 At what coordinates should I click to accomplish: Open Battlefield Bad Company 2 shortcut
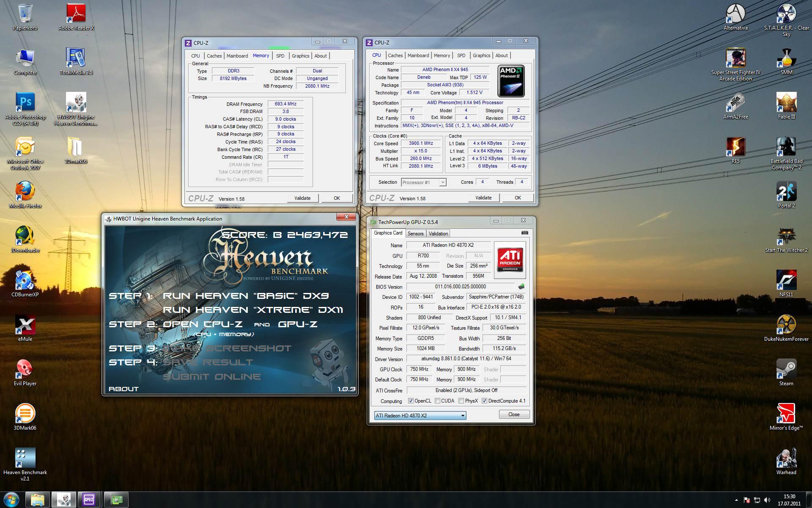pos(786,153)
